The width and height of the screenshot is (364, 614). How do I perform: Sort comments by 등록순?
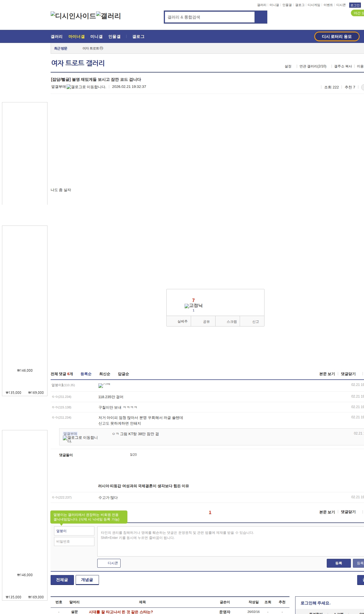86,374
